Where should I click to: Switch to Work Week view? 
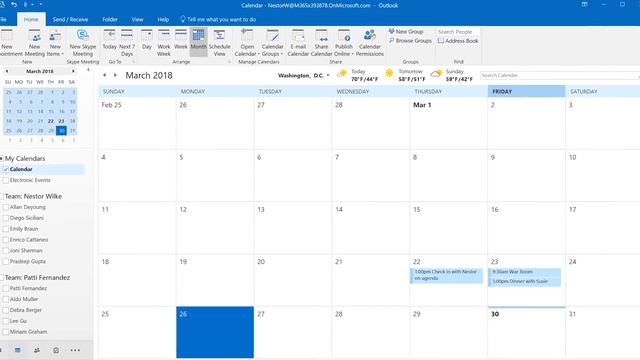click(x=164, y=43)
